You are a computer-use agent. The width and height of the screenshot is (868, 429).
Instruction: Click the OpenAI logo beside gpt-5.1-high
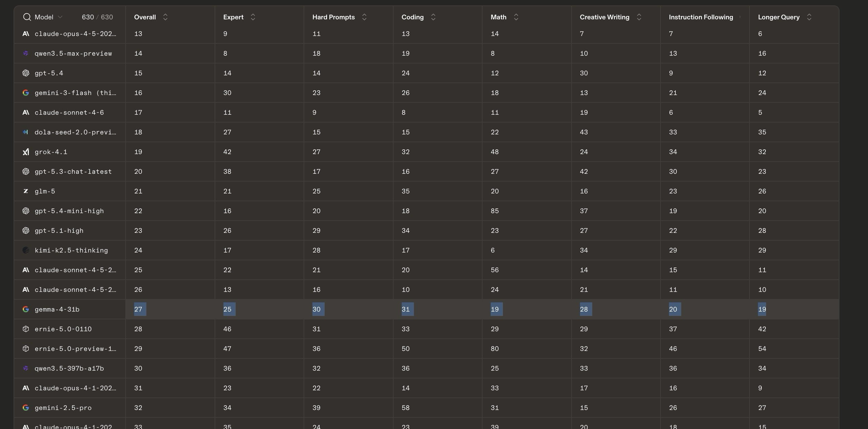[x=26, y=230]
